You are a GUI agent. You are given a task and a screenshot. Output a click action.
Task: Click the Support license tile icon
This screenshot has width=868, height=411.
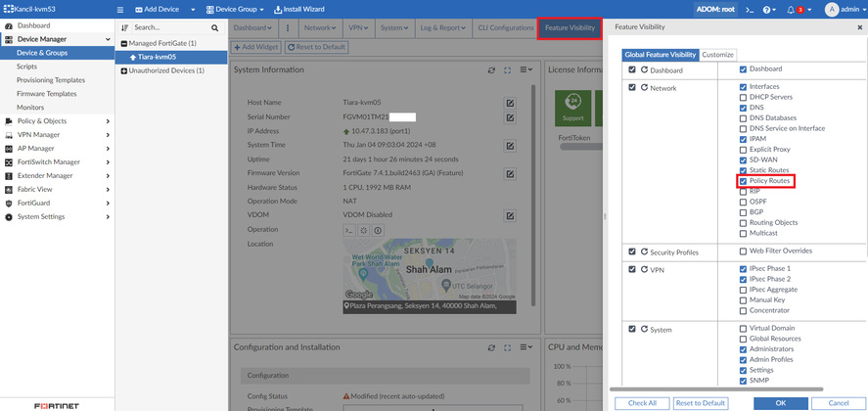coord(571,107)
